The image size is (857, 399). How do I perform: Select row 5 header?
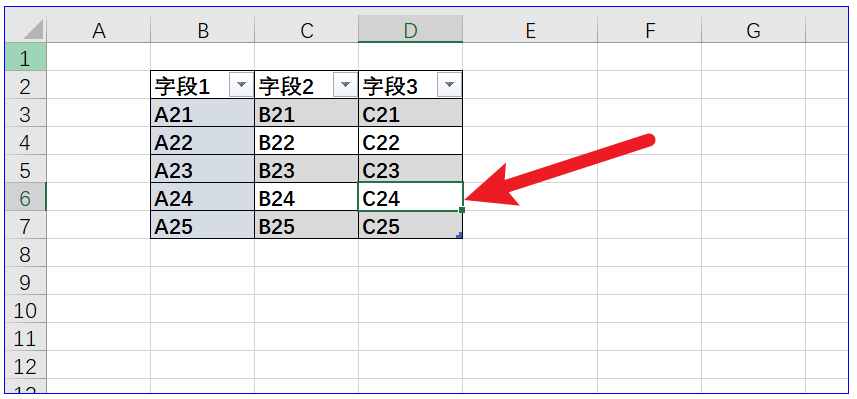[25, 169]
